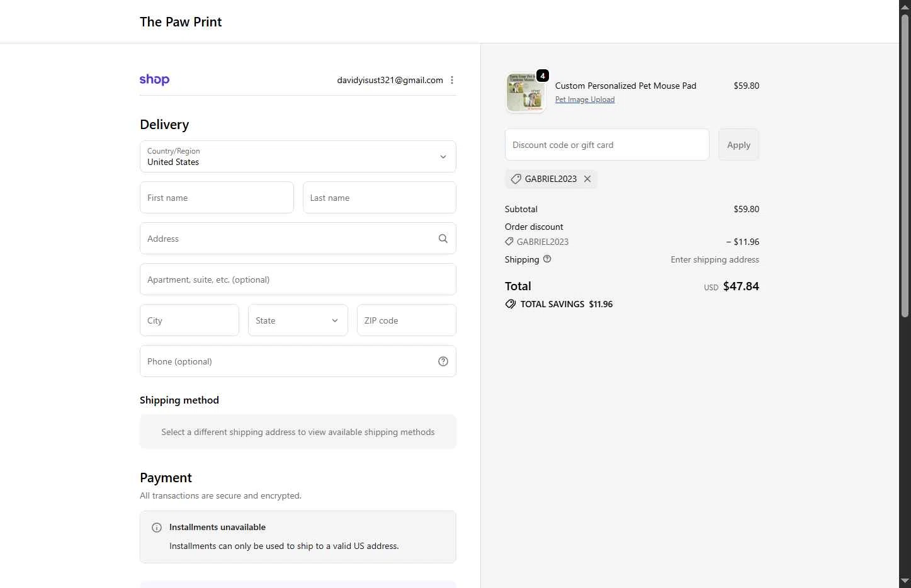
Task: Click the Installments unavailable info icon
Action: 157,528
